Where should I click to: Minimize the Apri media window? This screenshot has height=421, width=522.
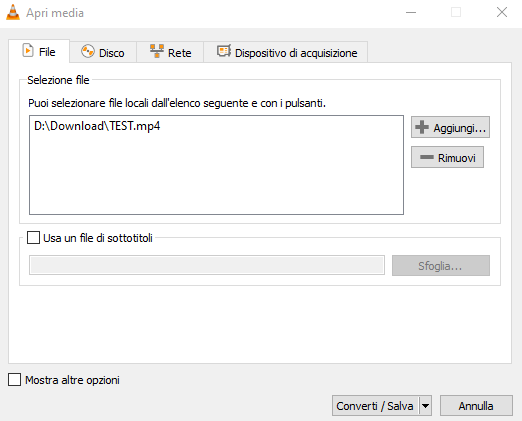411,13
